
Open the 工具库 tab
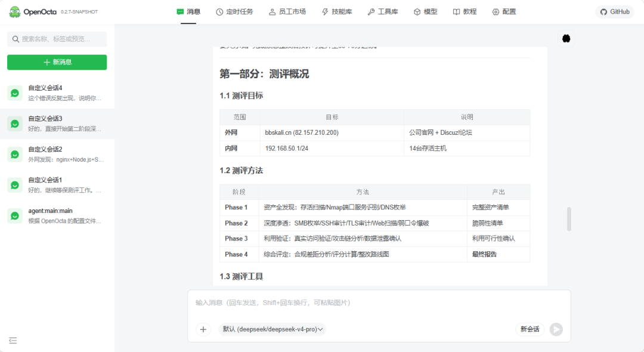pos(383,12)
